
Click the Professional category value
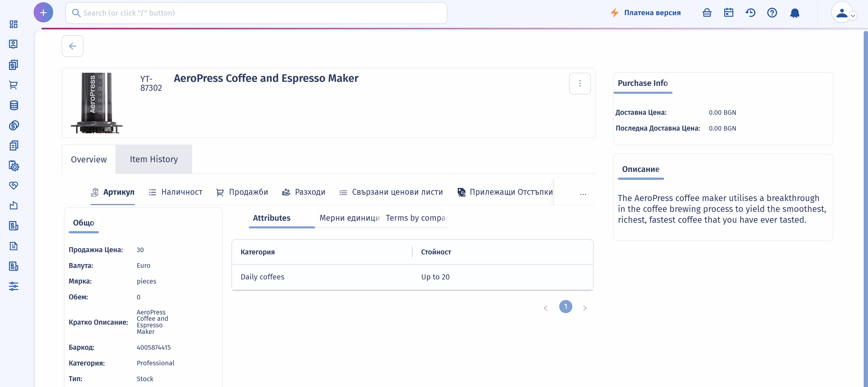tap(155, 363)
